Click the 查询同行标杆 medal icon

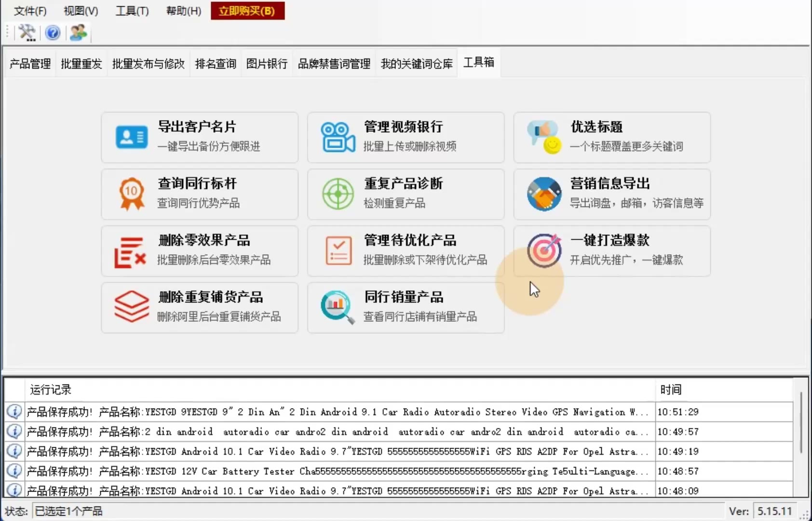point(132,194)
